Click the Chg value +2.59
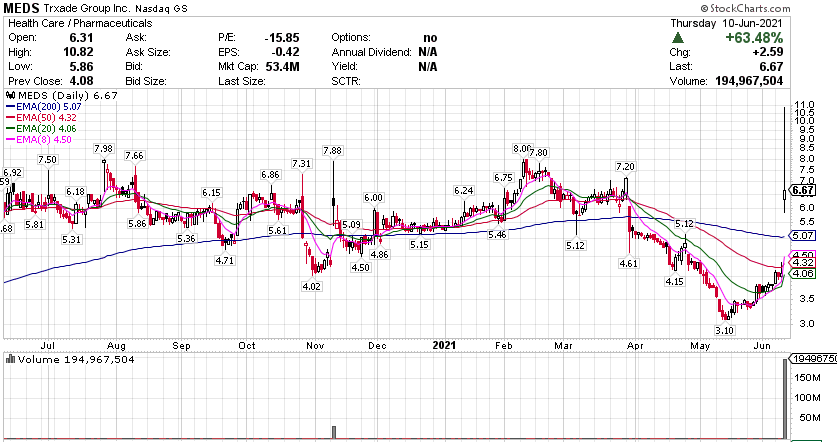 (767, 52)
